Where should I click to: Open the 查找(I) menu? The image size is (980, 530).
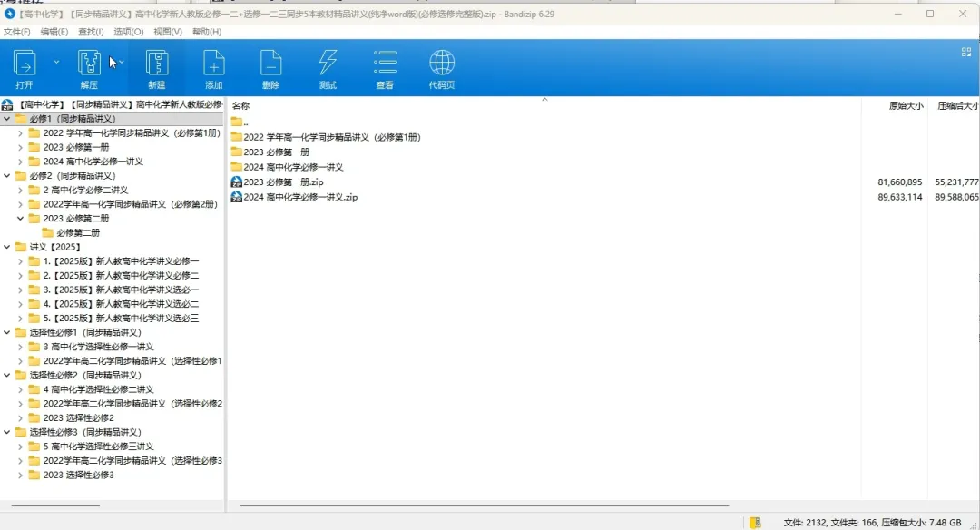[x=91, y=31]
